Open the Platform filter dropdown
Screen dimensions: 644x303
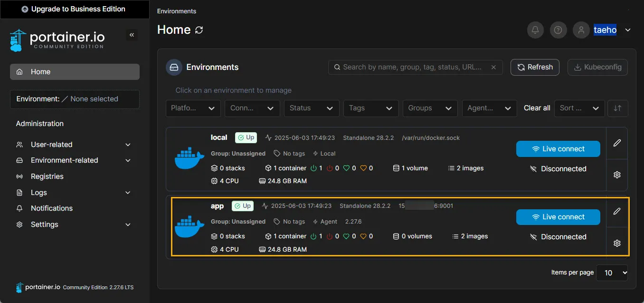193,108
